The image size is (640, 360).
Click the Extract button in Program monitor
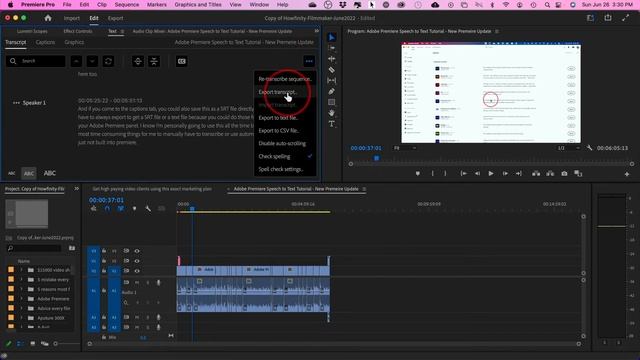click(550, 173)
